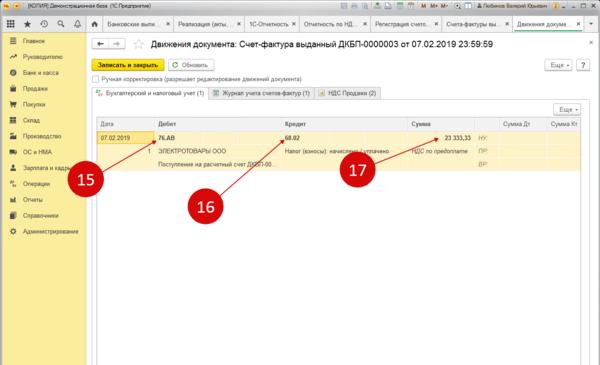Expand the table Еще dropdown

click(x=567, y=109)
